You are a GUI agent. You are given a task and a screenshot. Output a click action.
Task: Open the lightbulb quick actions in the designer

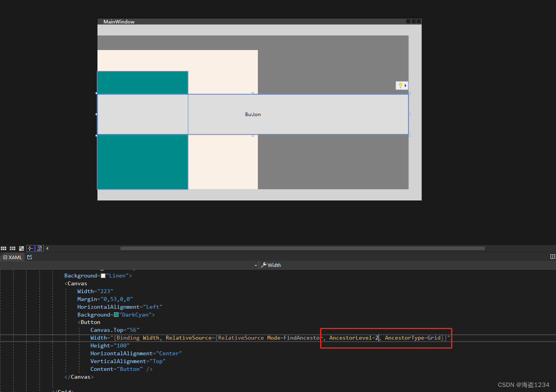401,85
